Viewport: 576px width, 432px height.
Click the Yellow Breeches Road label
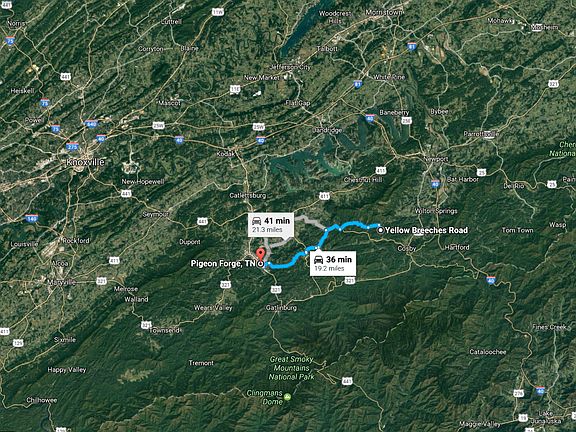426,230
